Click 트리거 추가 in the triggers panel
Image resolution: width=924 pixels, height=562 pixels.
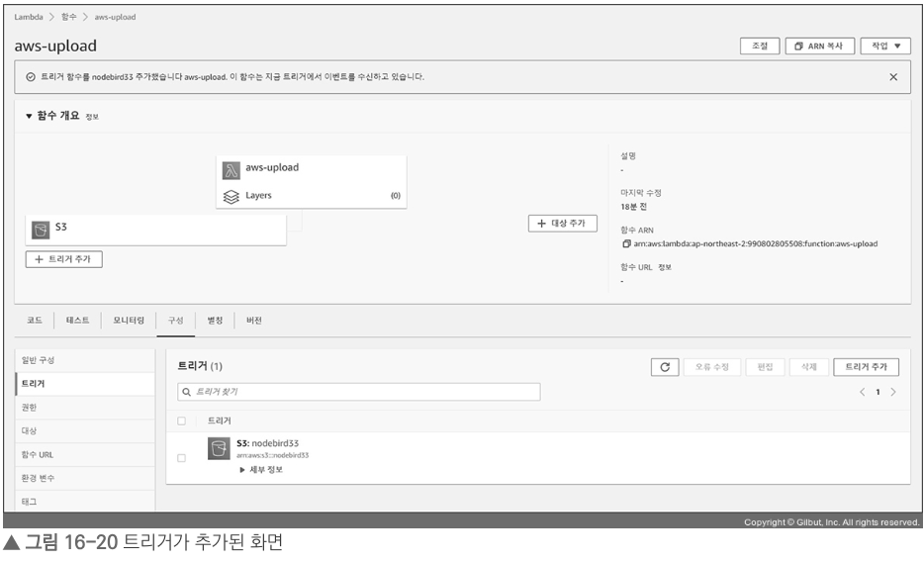[x=866, y=367]
